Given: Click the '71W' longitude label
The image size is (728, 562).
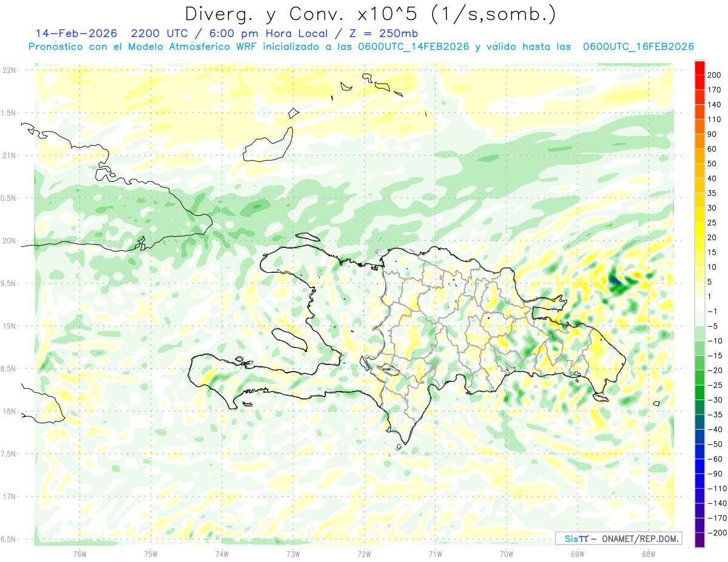Looking at the screenshot, I should pos(435,554).
